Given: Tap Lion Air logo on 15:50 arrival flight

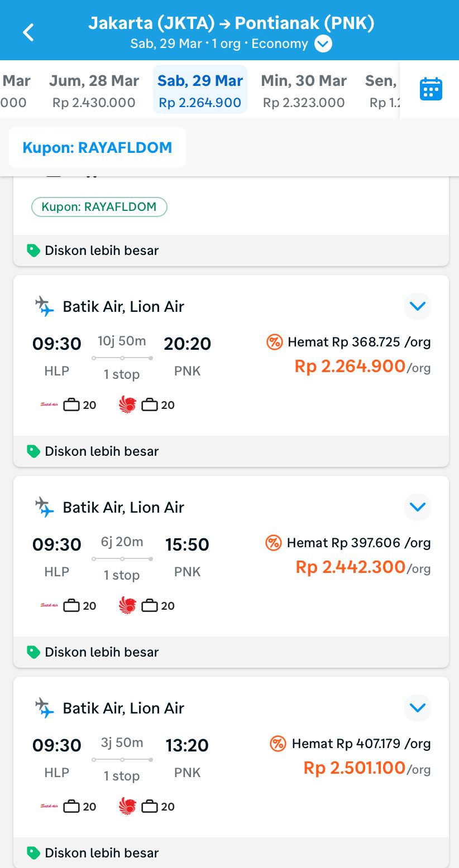Looking at the screenshot, I should click(x=128, y=606).
